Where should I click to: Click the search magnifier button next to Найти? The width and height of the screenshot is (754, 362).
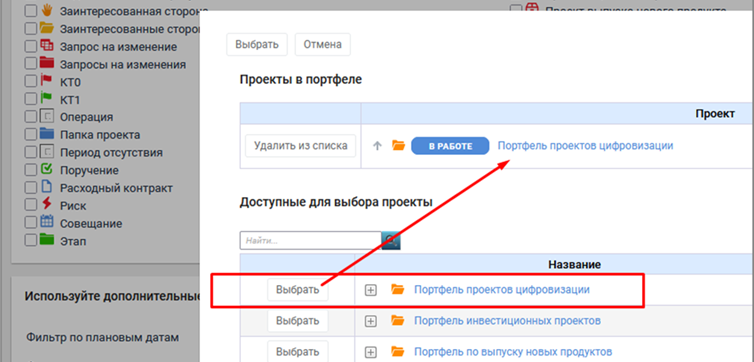391,240
